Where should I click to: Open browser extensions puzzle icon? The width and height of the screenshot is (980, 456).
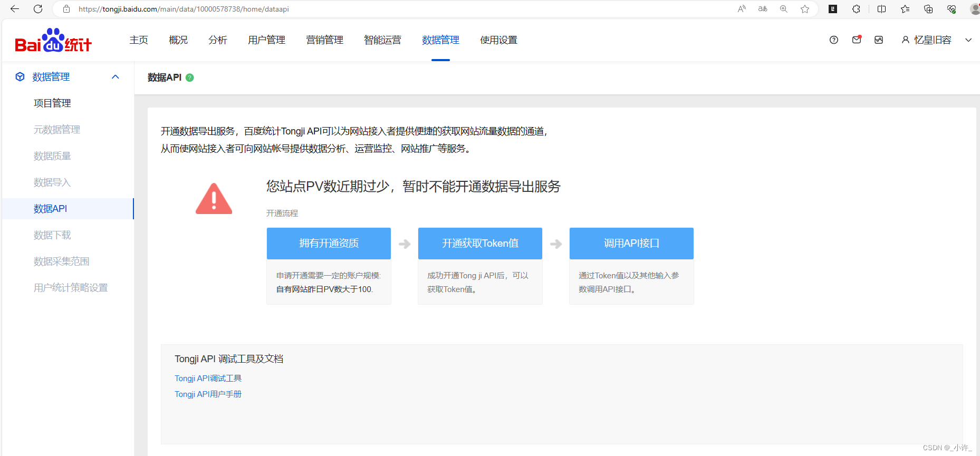[x=857, y=9]
